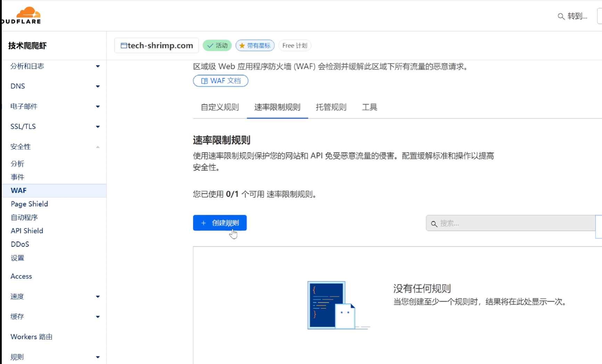
Task: Click the magnifier icon in the 搜索 box
Action: pyautogui.click(x=434, y=224)
